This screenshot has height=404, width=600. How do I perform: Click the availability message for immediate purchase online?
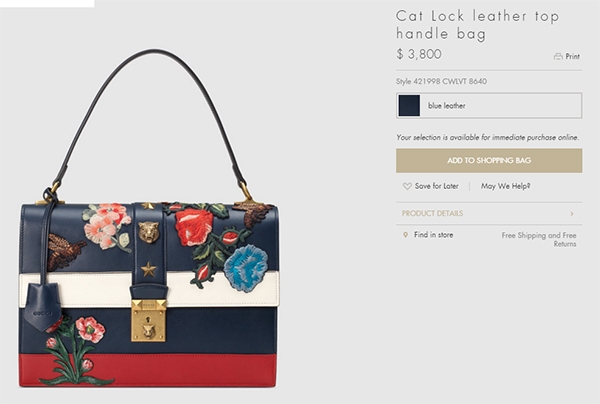click(x=488, y=137)
